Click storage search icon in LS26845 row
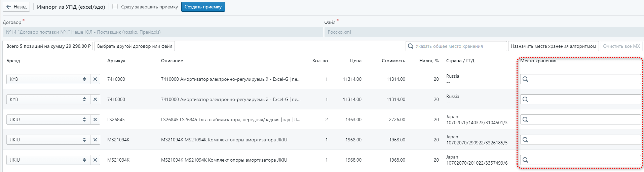 point(525,119)
